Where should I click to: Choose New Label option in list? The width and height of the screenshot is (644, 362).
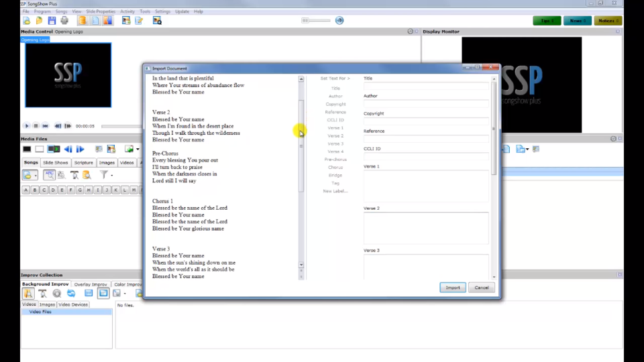click(x=335, y=191)
